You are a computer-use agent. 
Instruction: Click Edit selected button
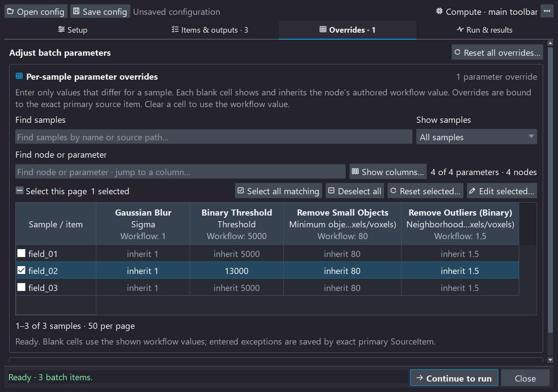click(x=502, y=191)
